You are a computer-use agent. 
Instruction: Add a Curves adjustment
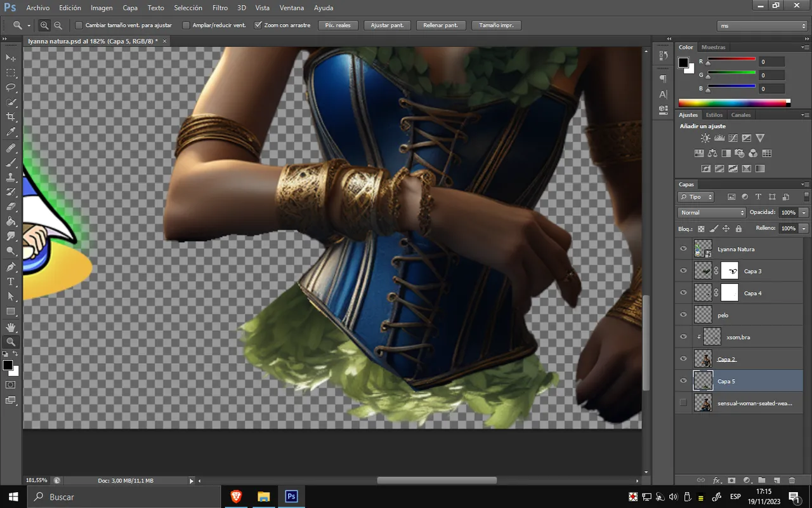pos(733,138)
